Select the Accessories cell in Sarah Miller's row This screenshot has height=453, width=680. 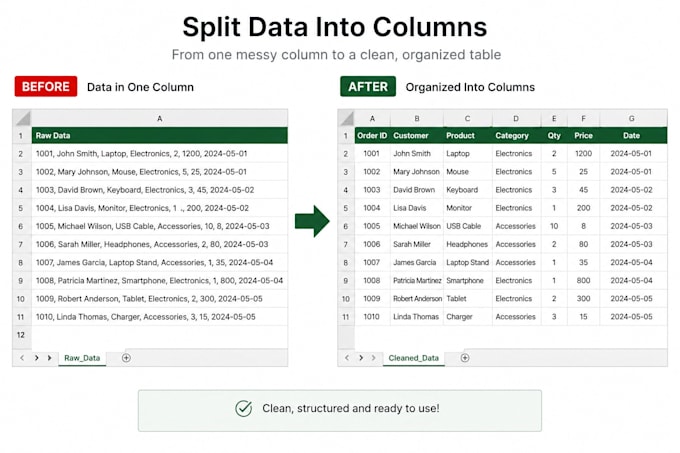pos(516,244)
